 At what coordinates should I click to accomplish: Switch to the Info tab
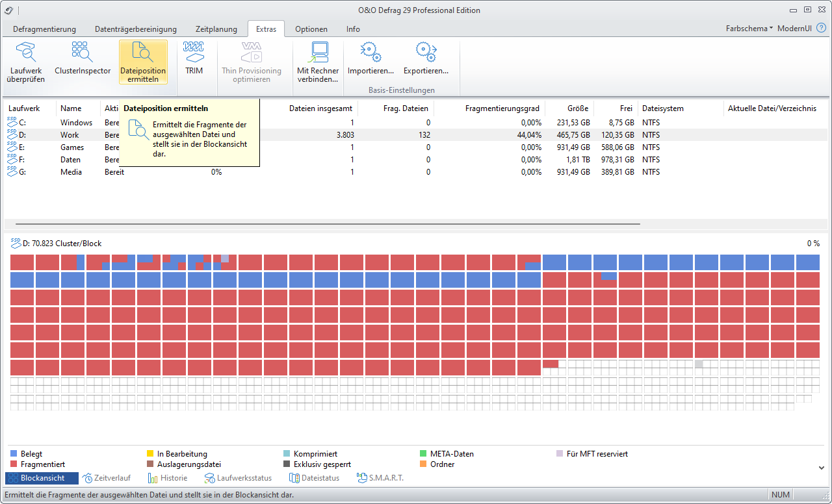point(353,29)
